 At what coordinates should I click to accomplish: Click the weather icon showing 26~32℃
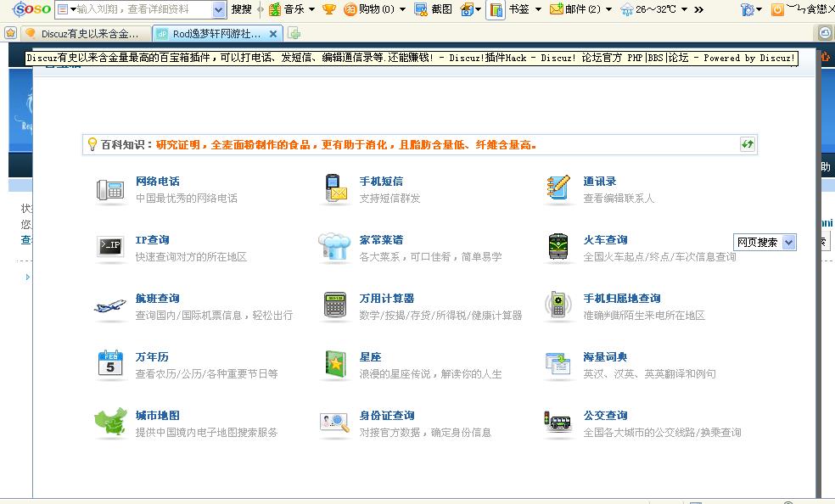pyautogui.click(x=627, y=9)
